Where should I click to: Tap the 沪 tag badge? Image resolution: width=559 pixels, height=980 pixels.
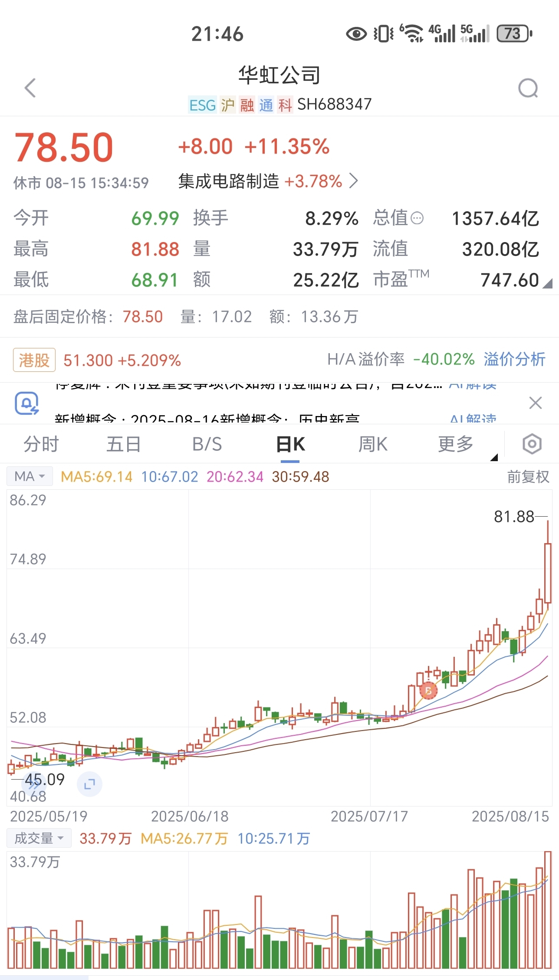point(227,105)
